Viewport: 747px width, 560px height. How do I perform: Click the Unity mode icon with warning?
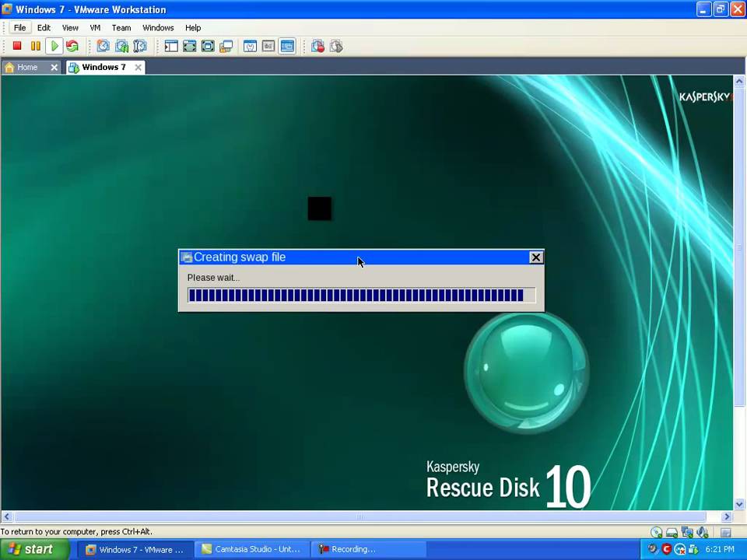click(226, 46)
